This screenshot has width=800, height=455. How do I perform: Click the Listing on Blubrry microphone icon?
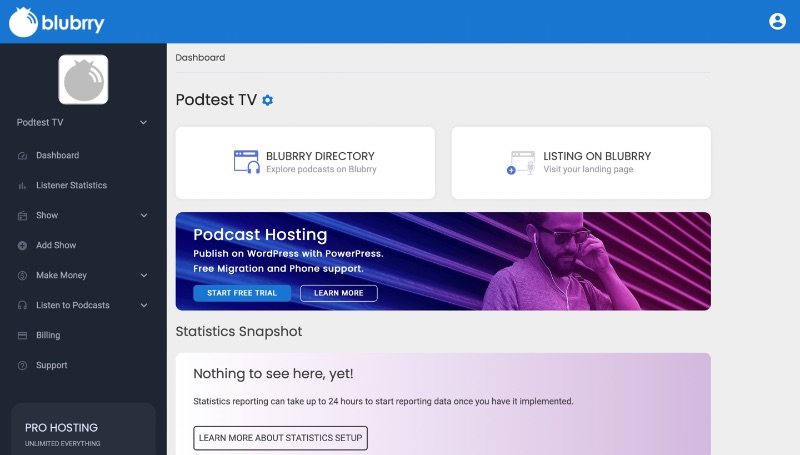click(521, 162)
